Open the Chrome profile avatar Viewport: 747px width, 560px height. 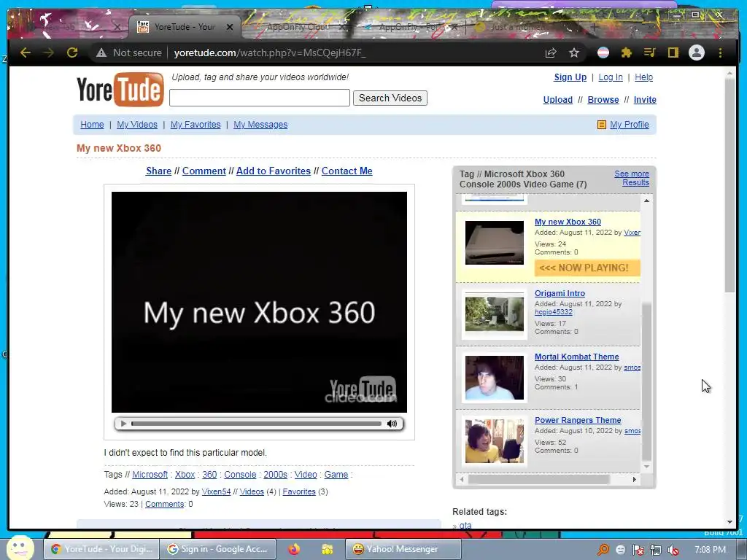(x=697, y=52)
